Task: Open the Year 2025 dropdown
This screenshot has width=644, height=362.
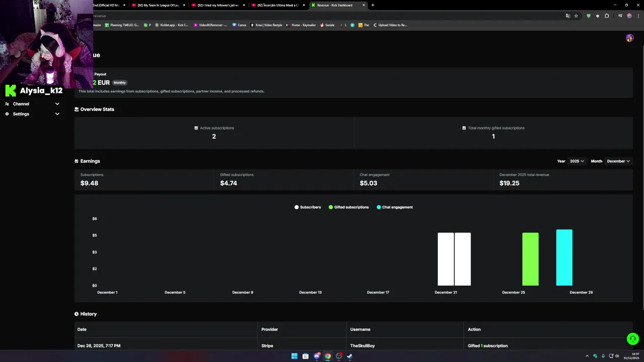Action: click(577, 161)
